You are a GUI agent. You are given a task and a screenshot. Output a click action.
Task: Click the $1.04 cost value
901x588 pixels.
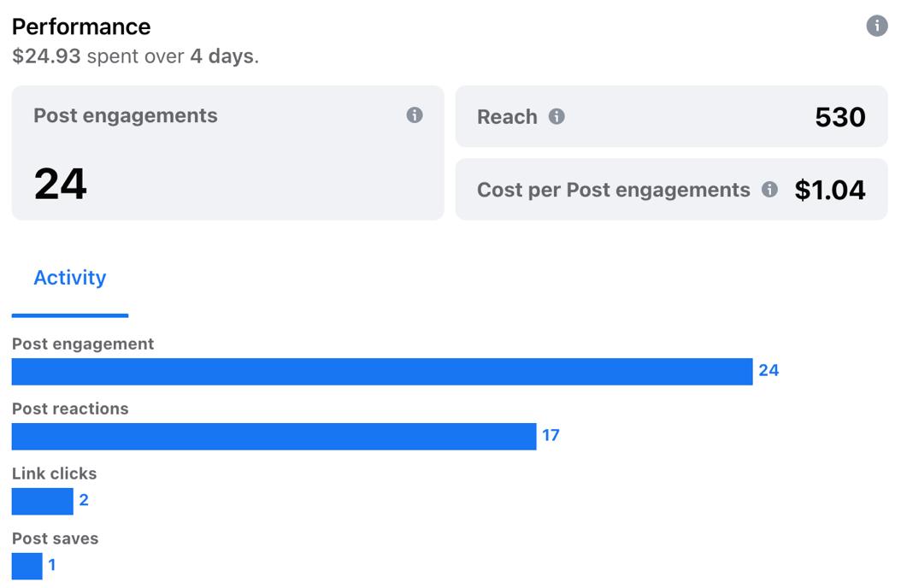point(829,190)
